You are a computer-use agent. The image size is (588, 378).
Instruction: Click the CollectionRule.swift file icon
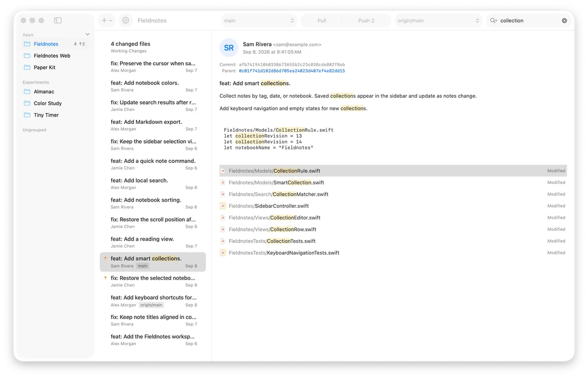tap(223, 171)
